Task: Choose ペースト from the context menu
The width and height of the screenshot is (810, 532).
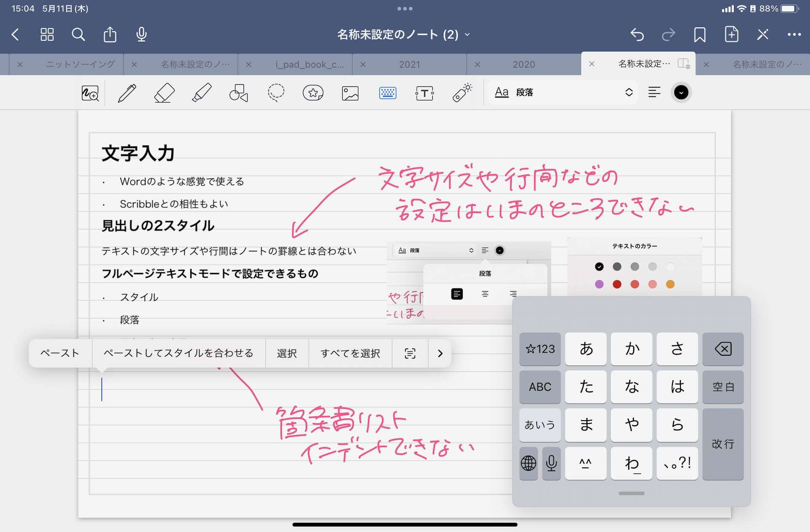Action: 60,353
